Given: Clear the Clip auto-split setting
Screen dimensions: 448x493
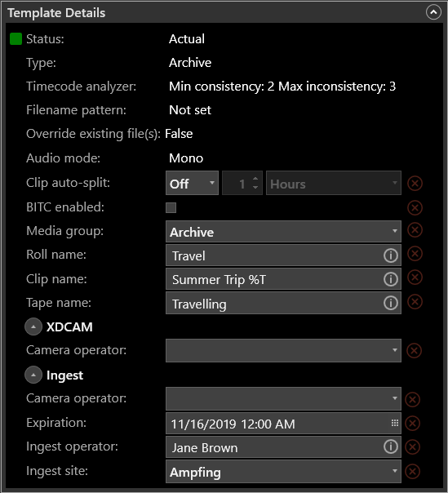Looking at the screenshot, I should click(415, 184).
